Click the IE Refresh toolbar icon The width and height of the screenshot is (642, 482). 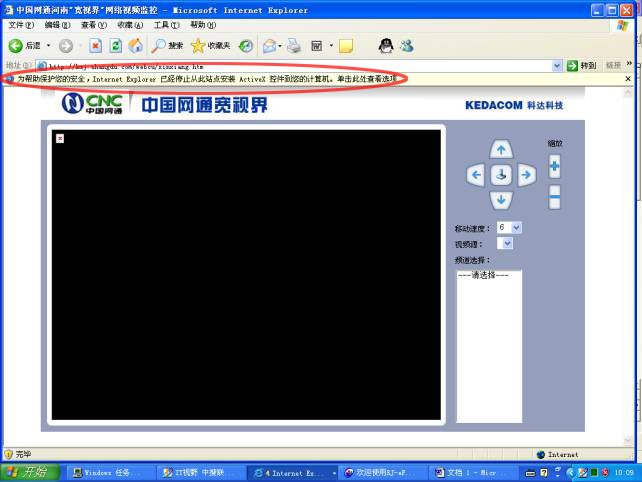point(115,45)
